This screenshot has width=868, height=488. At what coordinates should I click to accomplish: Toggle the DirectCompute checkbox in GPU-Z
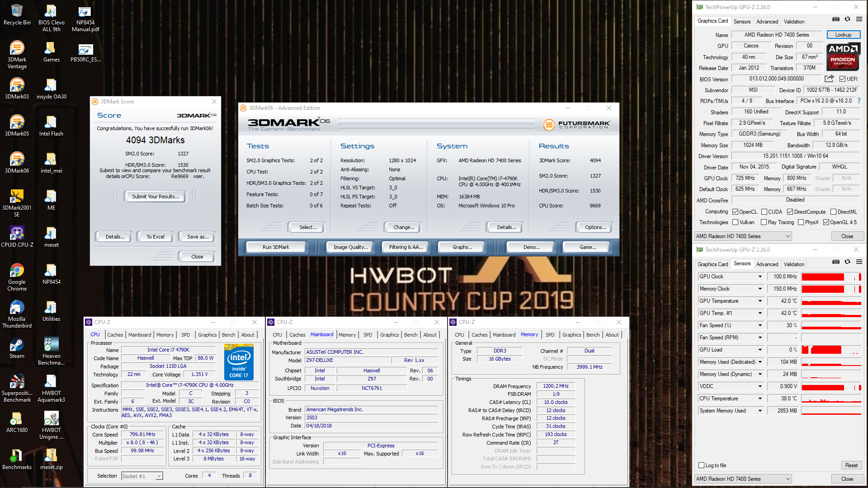coord(790,211)
